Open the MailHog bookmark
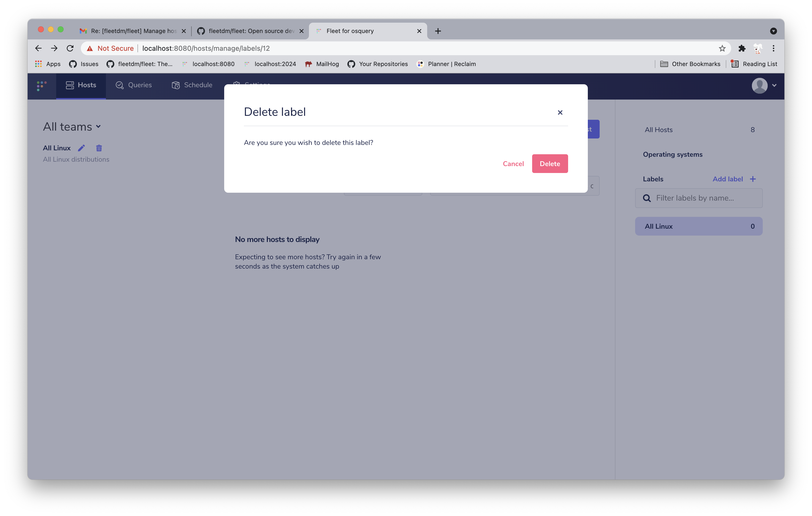This screenshot has height=516, width=812. (322, 64)
